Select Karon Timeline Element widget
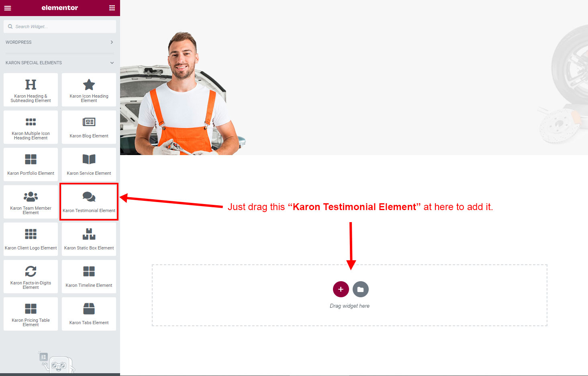This screenshot has width=588, height=376. 89,277
